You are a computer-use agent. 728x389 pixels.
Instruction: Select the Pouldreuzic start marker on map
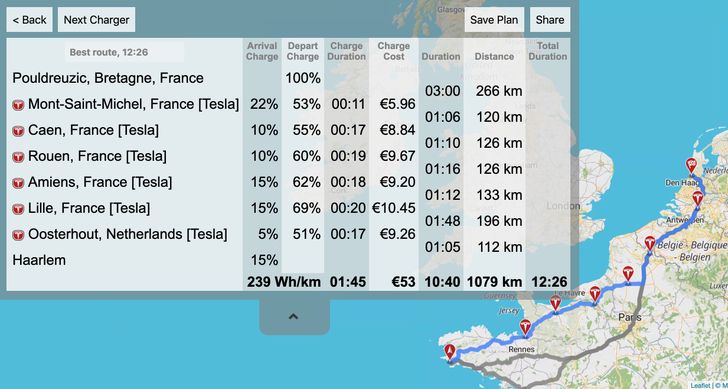450,352
